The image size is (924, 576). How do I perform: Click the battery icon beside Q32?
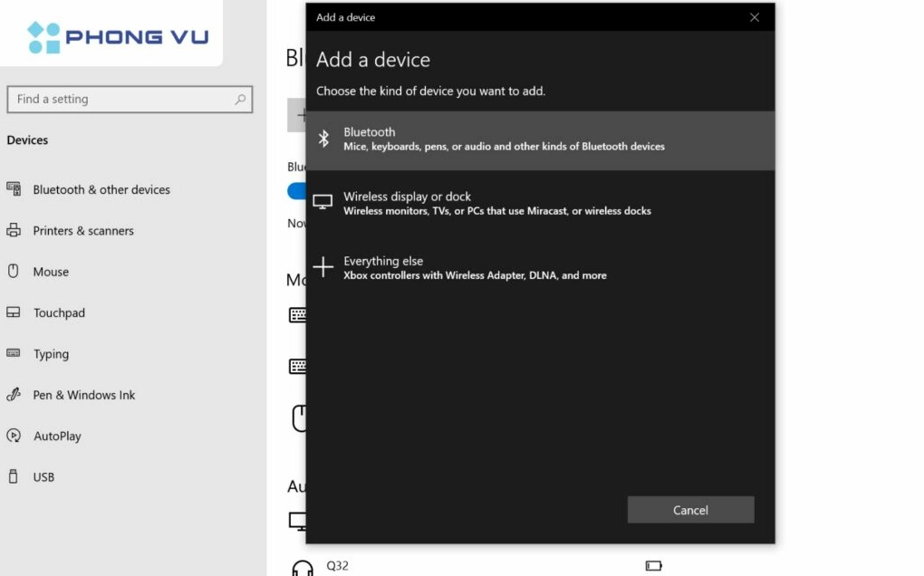653,566
